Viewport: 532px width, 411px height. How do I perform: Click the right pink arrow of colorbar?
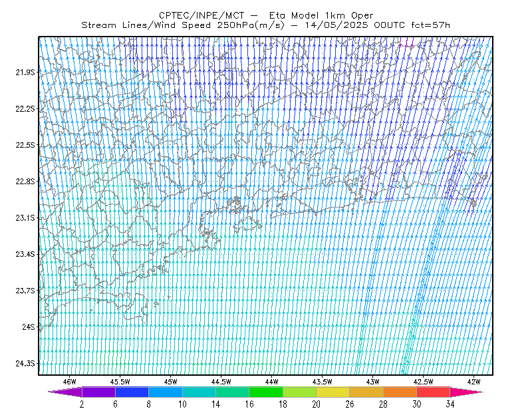(467, 392)
